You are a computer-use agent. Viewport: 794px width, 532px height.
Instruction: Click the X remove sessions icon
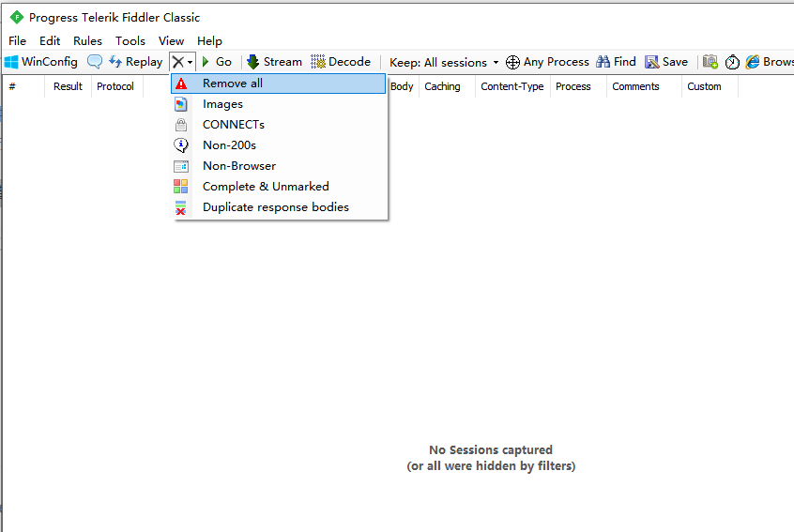click(x=177, y=62)
